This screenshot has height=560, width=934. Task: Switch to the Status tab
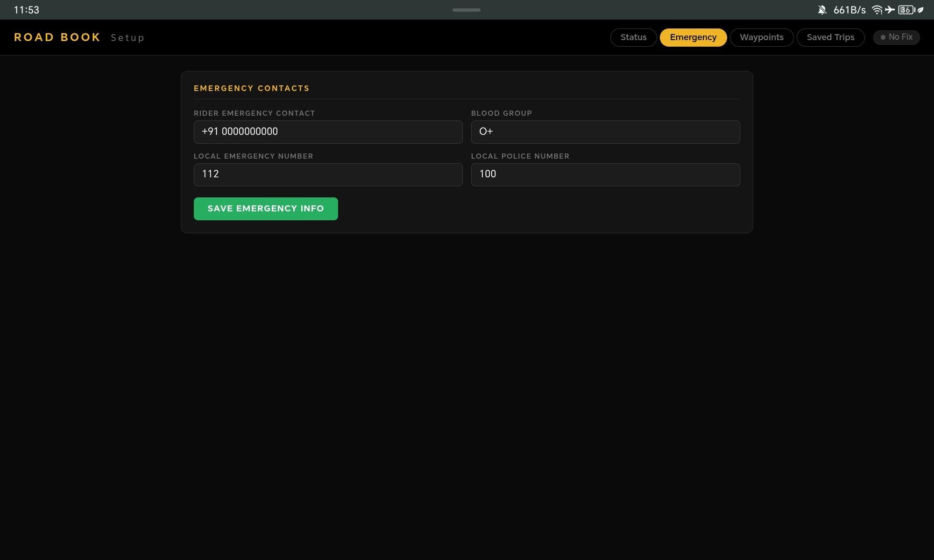pyautogui.click(x=633, y=37)
